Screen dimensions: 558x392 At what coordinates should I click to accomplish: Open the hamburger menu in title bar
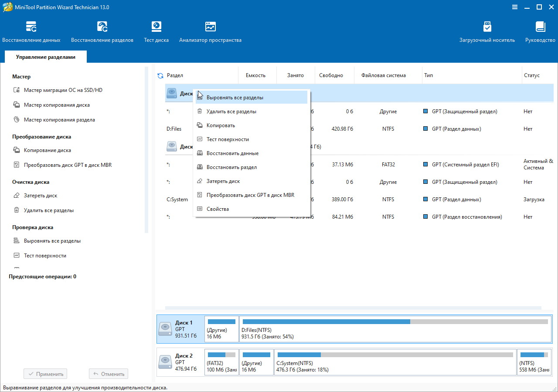tap(514, 7)
